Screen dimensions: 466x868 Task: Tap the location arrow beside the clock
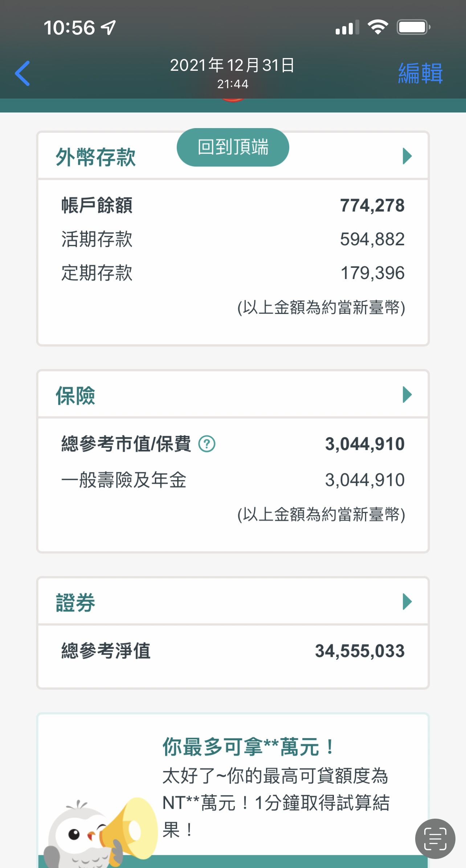tap(108, 28)
